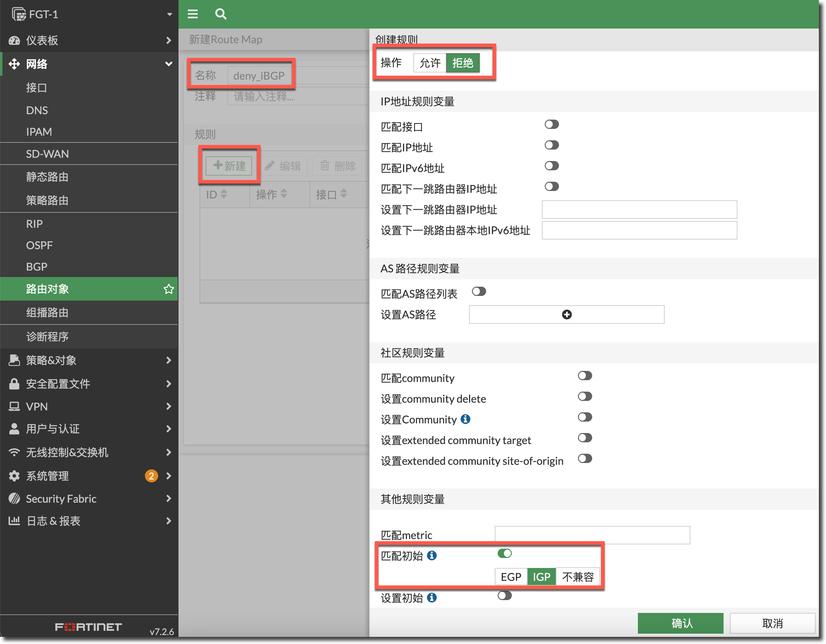
Task: Select the EGP origin option
Action: 510,577
